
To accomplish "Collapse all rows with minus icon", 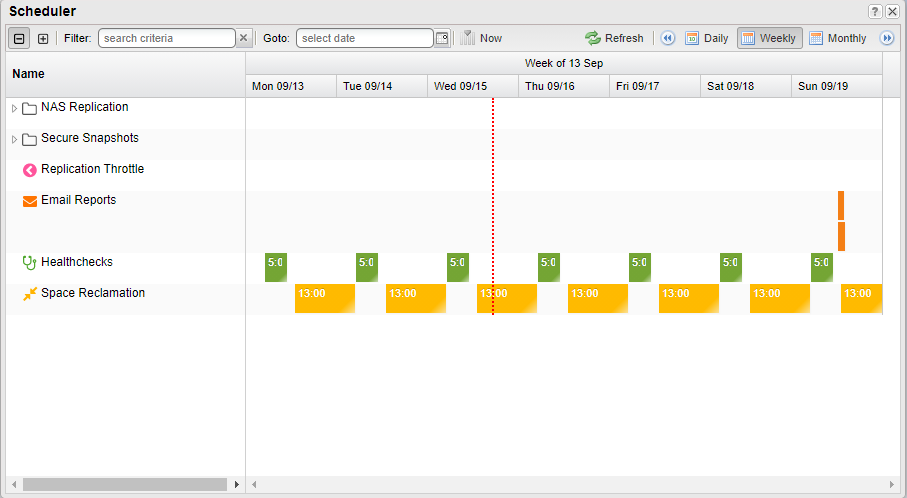I will tap(19, 38).
